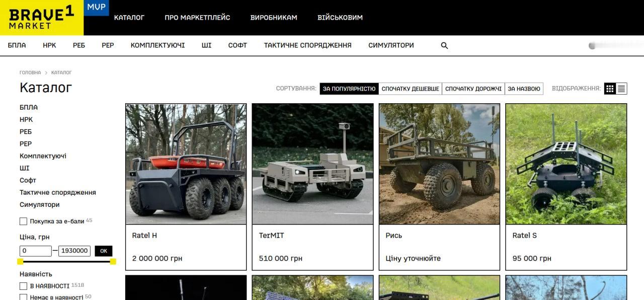This screenshot has width=644, height=300.
Task: Sort by Спочатку дешевше
Action: (410, 89)
